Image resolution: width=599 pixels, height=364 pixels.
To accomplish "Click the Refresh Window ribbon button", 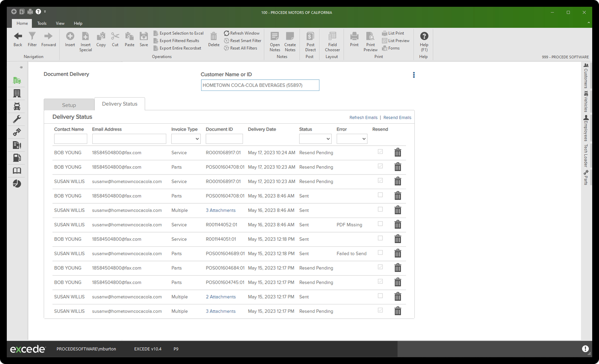I will point(242,33).
